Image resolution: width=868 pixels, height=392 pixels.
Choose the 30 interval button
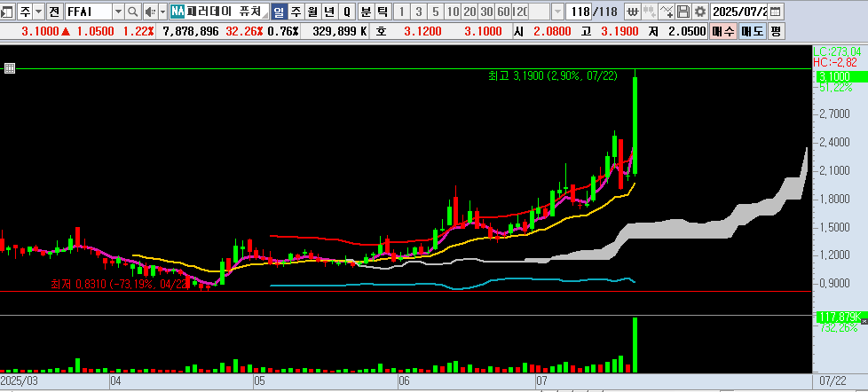click(486, 11)
